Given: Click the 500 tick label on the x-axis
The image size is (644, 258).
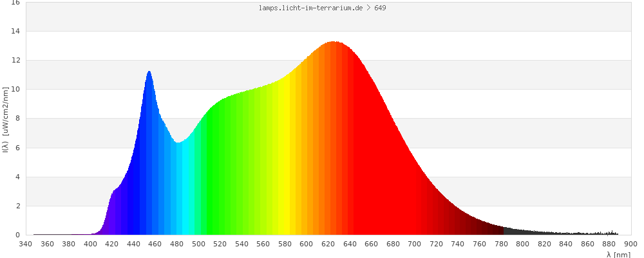Looking at the screenshot, I should pyautogui.click(x=198, y=244).
